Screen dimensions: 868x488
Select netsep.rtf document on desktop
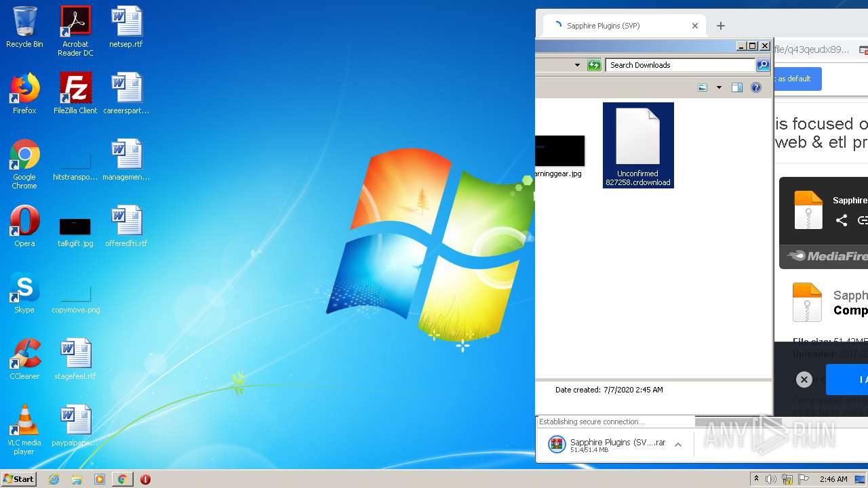pyautogui.click(x=126, y=28)
